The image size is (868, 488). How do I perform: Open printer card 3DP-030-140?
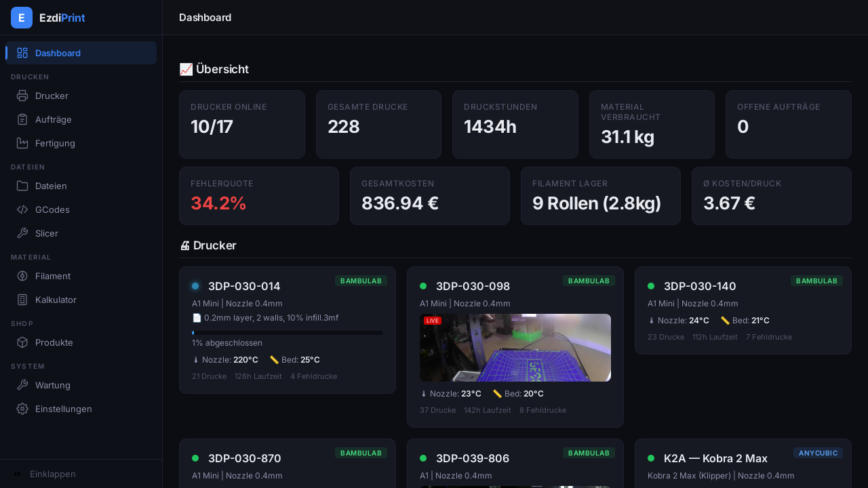coord(743,310)
